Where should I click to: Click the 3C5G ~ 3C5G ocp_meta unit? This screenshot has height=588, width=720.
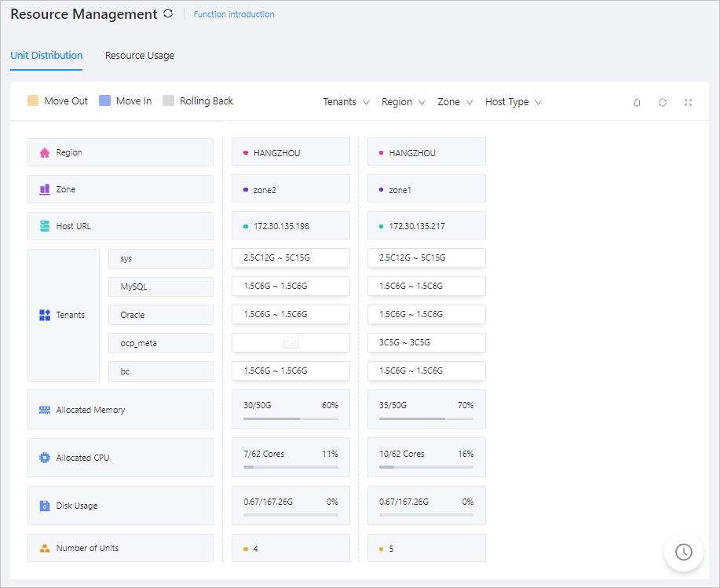426,342
